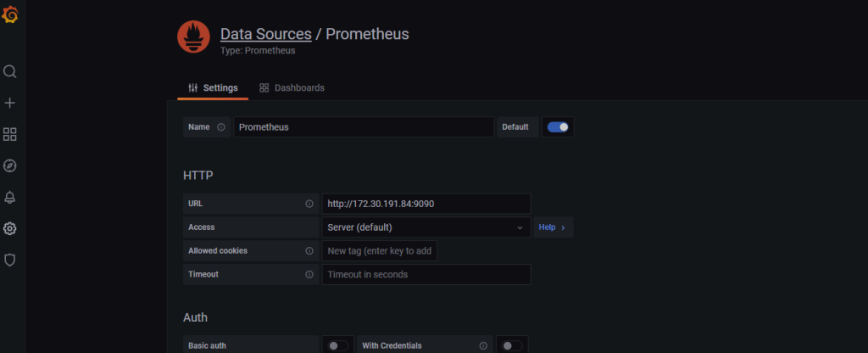Click the Timeout in seconds field

(426, 274)
